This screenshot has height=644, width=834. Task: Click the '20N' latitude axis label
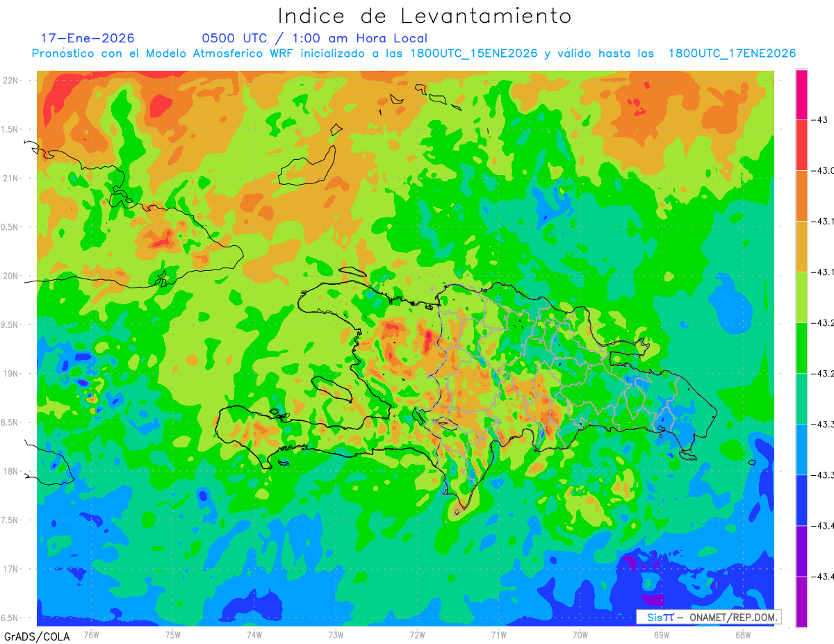tap(10, 276)
